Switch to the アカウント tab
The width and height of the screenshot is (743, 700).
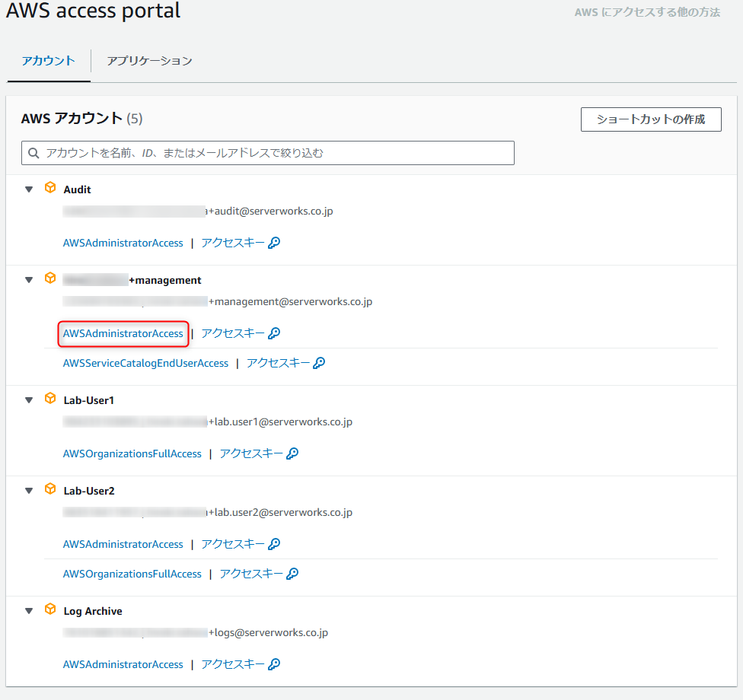tap(48, 61)
